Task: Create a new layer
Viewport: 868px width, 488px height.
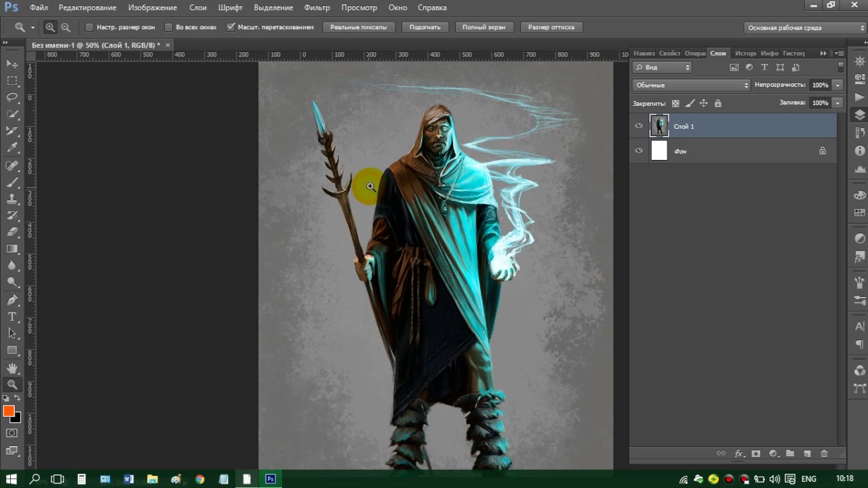Action: pyautogui.click(x=807, y=453)
